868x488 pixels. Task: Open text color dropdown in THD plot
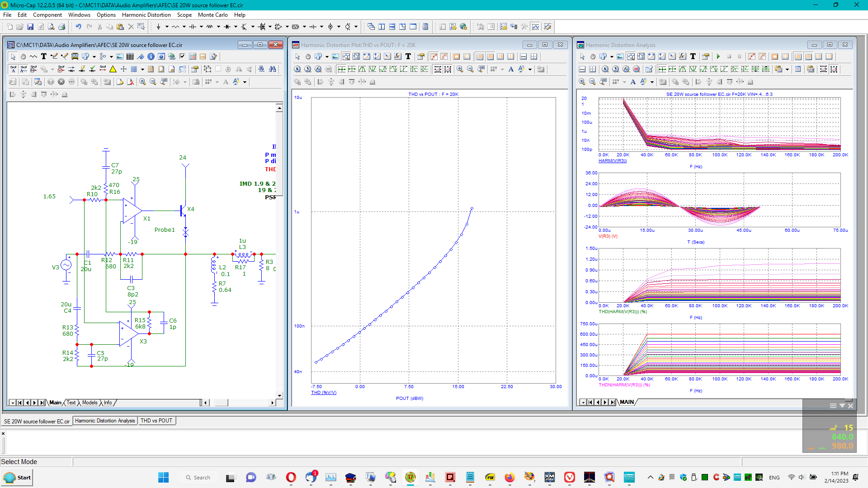[x=530, y=69]
